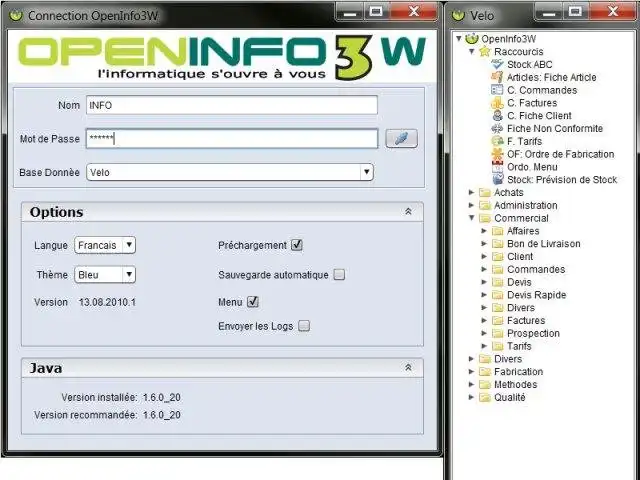Click the Ordo. Menu calendar icon
The width and height of the screenshot is (640, 480).
[x=497, y=167]
